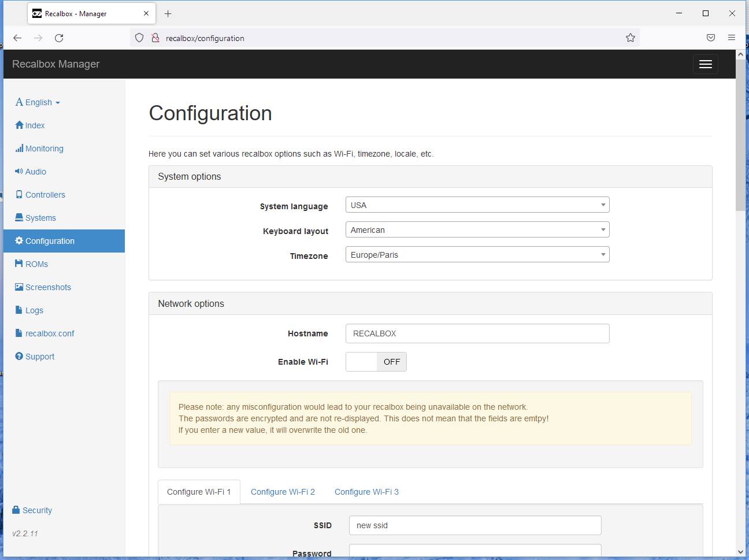Go to the Audio page

tap(36, 172)
